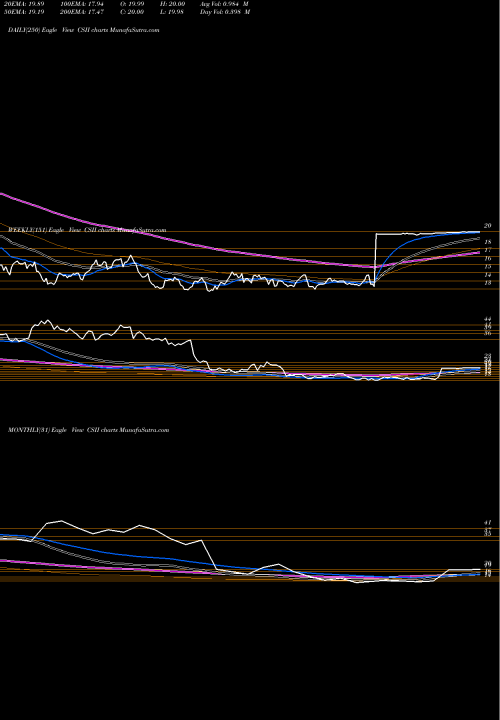Click the 20EMA: 19.89 value
500x720 pixels.
tap(23, 4)
